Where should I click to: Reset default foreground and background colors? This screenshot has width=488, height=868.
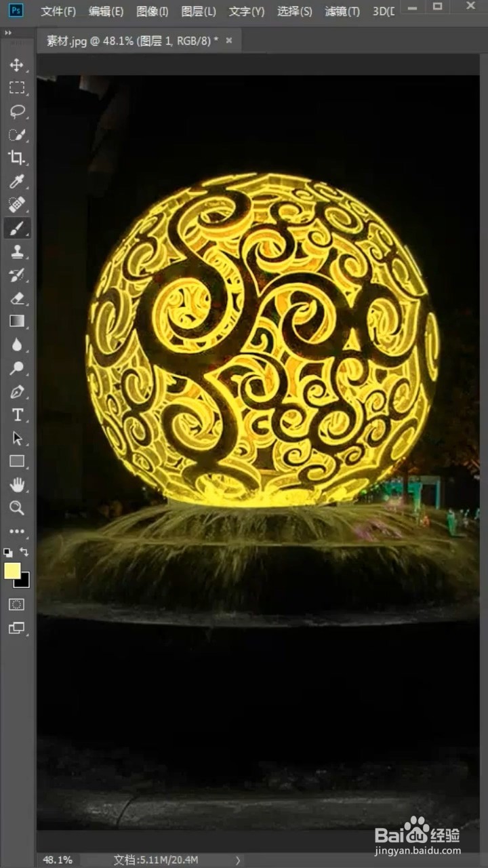[8, 553]
